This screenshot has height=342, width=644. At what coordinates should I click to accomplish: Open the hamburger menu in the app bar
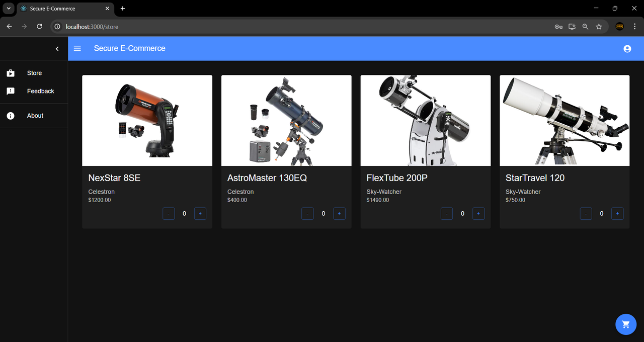coord(77,49)
